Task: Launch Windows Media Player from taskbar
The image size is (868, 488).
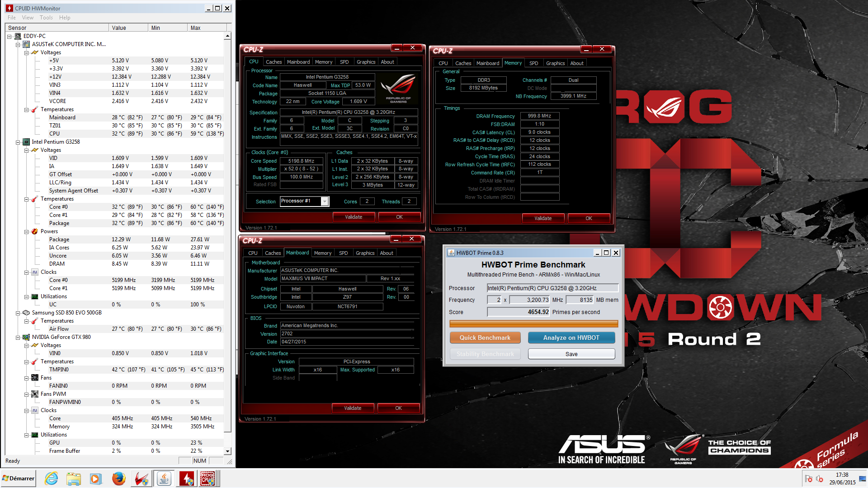Action: (96, 479)
